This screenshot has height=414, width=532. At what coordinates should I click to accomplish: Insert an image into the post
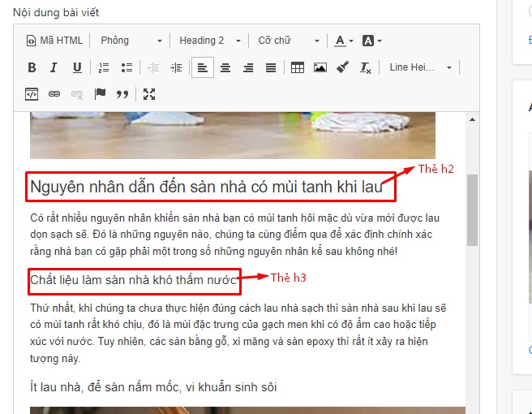click(320, 67)
